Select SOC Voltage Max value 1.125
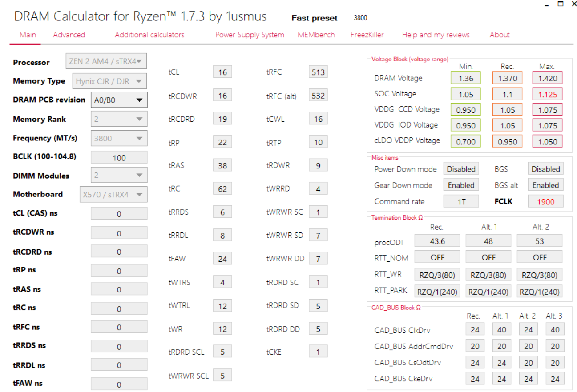 (548, 94)
